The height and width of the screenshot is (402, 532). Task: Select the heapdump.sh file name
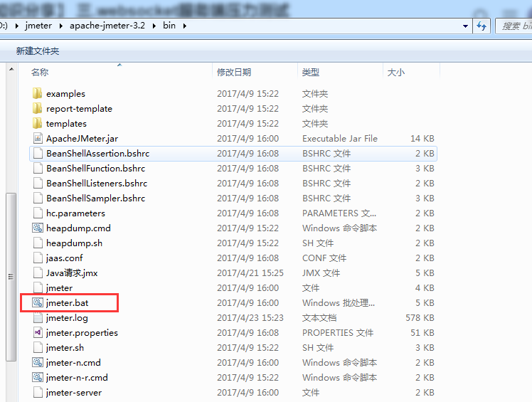pyautogui.click(x=74, y=243)
